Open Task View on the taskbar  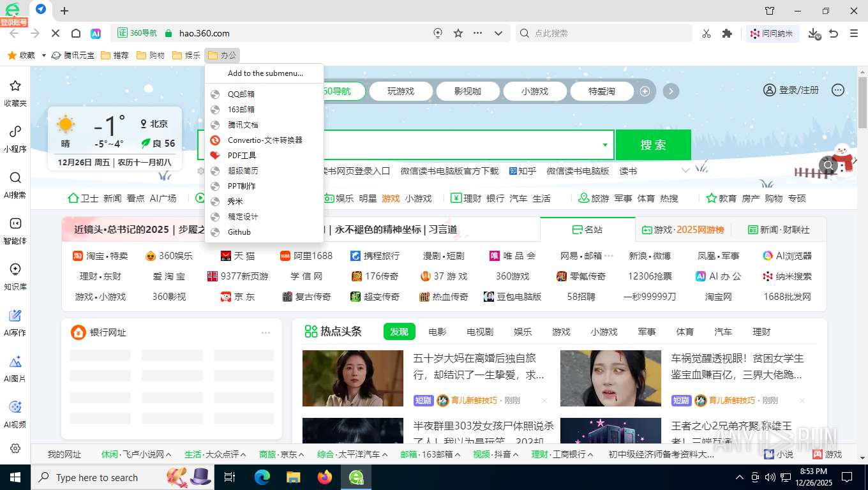(x=230, y=477)
